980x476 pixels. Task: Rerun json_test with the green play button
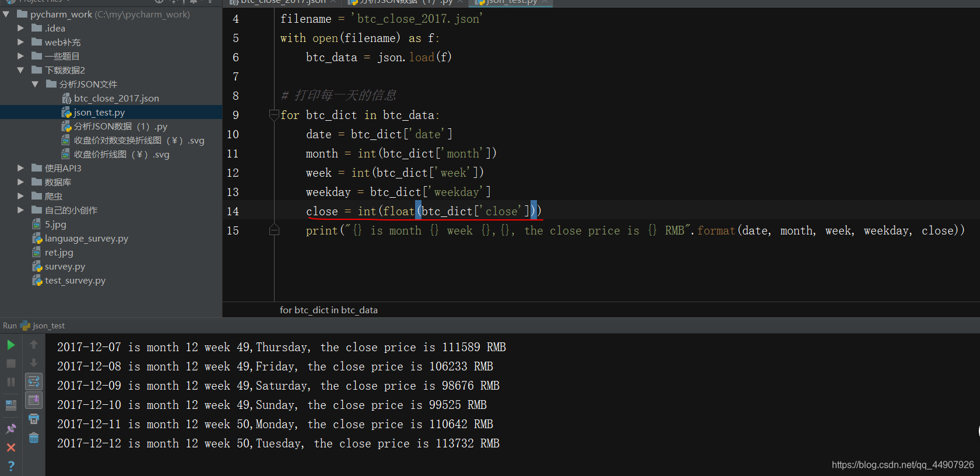click(x=10, y=345)
